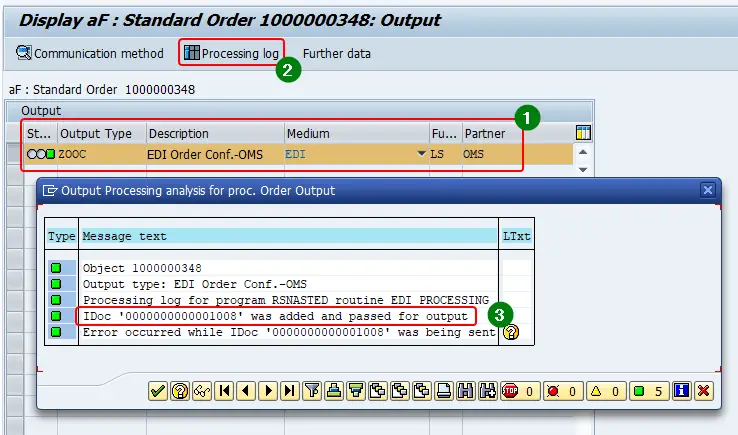Image resolution: width=738 pixels, height=435 pixels.
Task: Click the sort descending button
Action: click(356, 391)
